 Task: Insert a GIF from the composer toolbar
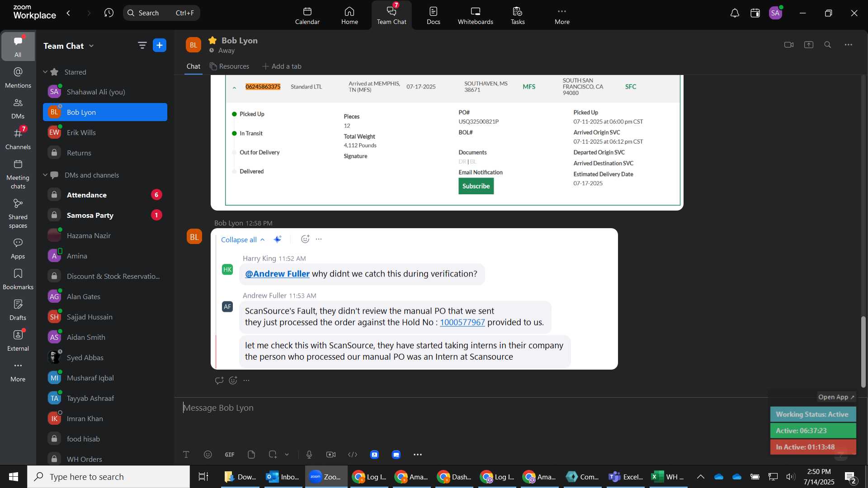[230, 455]
